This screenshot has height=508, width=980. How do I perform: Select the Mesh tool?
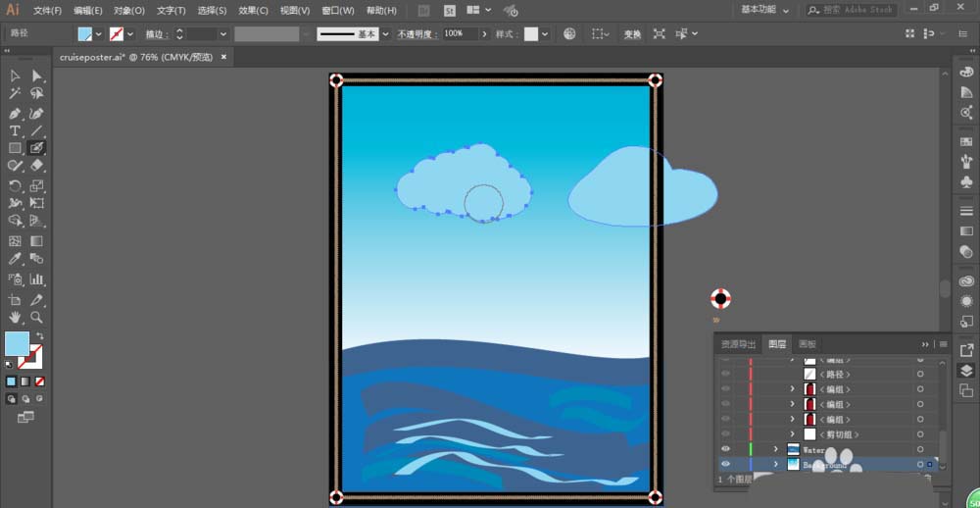15,241
